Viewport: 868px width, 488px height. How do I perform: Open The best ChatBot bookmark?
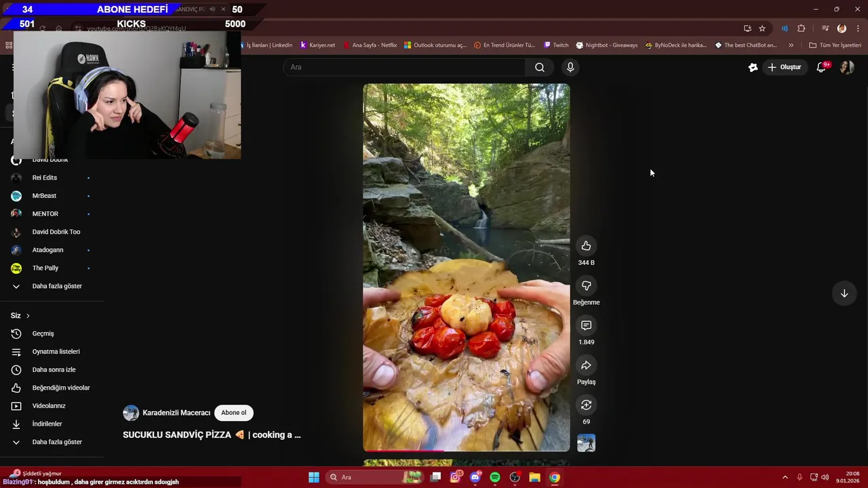tap(746, 45)
